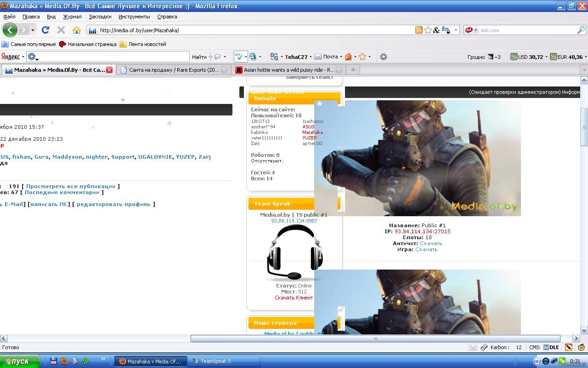588x368 pixels.
Task: Click the speech bubble icon on Yandex bar
Action: (218, 57)
